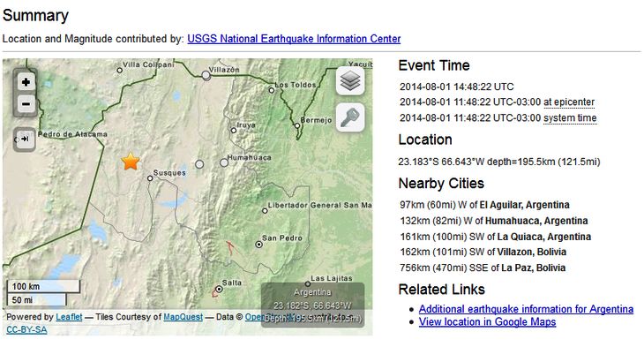Viewport: 644px width, 347px height.
Task: Zoom out the map with minus button
Action: point(26,103)
